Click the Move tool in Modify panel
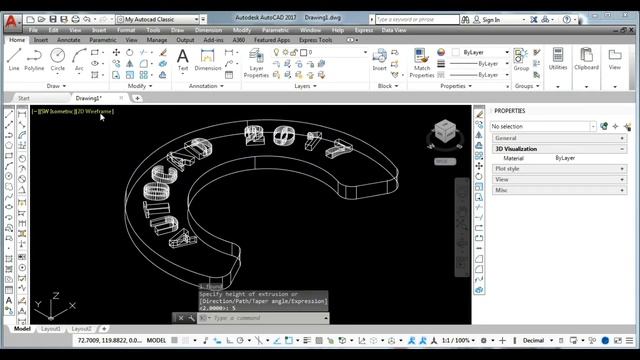640x360 pixels. click(116, 52)
